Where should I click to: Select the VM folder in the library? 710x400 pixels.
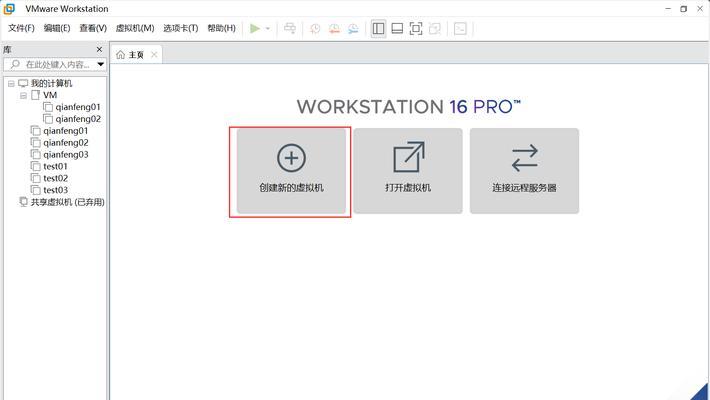point(50,95)
